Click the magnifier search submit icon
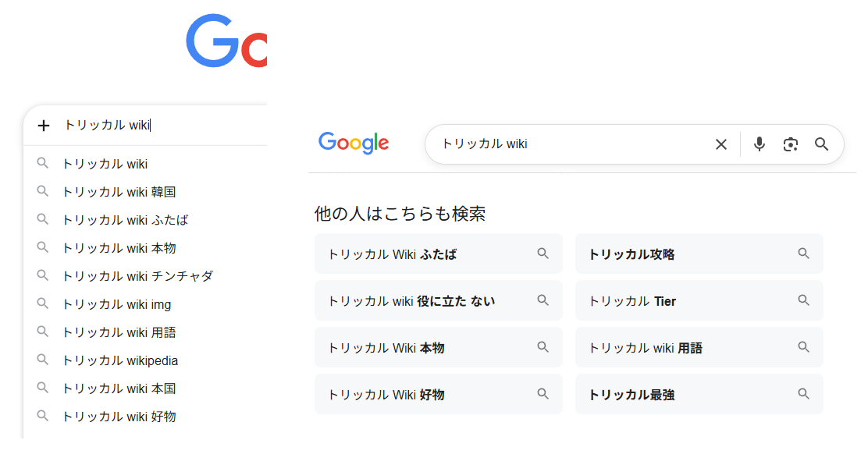This screenshot has width=868, height=454. tap(821, 144)
